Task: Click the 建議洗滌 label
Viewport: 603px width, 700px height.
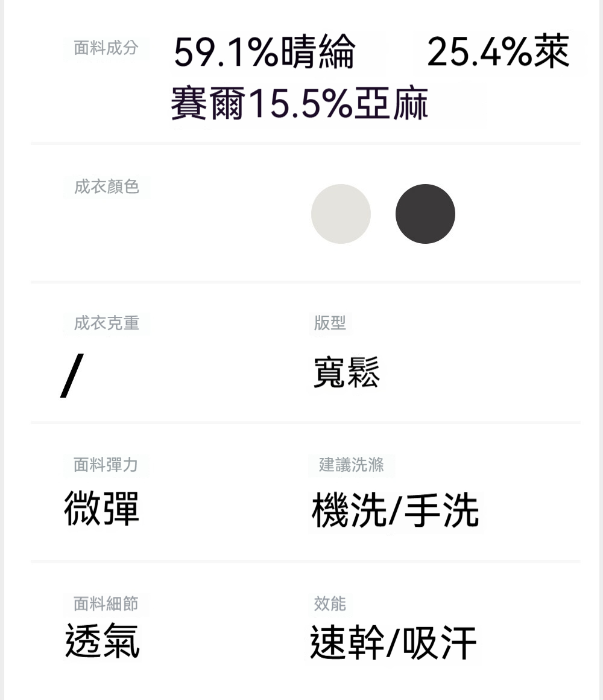Action: [x=351, y=465]
